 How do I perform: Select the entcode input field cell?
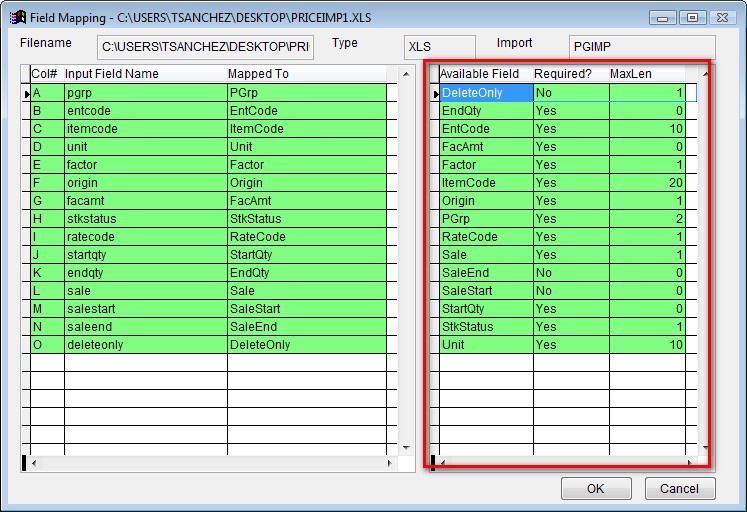[146, 111]
